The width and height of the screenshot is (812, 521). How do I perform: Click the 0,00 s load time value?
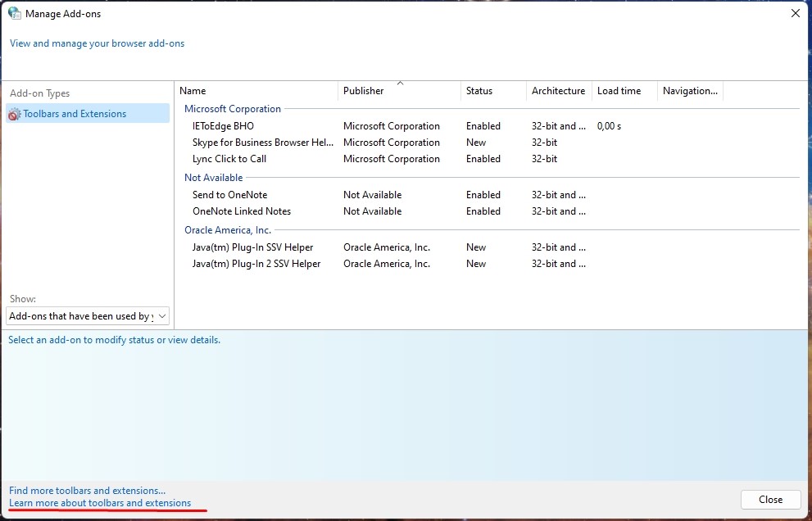[609, 126]
